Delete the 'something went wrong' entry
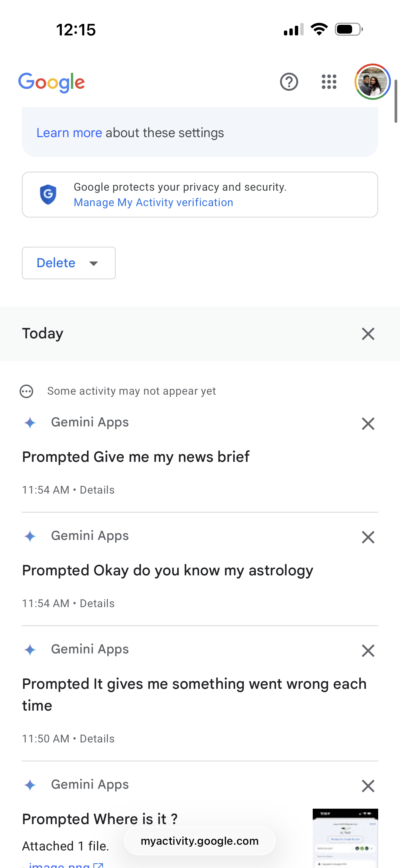The height and width of the screenshot is (868, 400). [368, 651]
